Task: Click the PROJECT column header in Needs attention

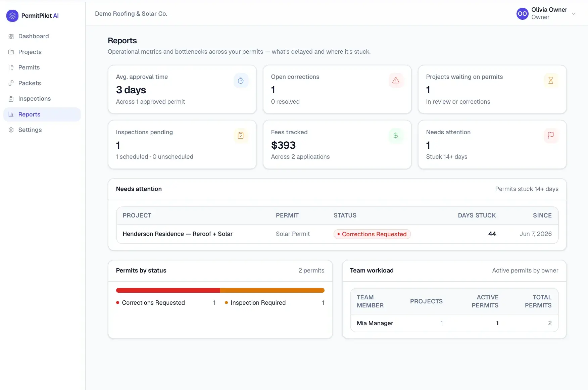Action: pyautogui.click(x=137, y=215)
